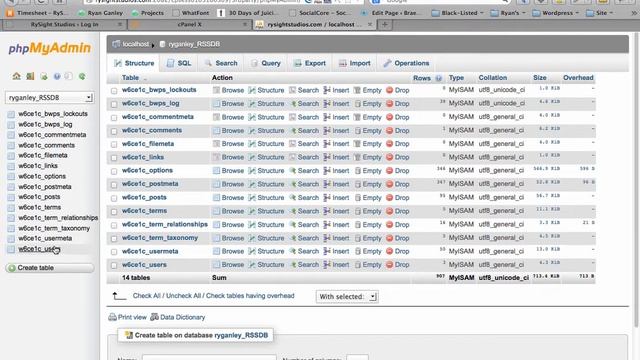Check the w6ce1c_bwps_lockouts checkbox
The height and width of the screenshot is (360, 640).
point(114,91)
